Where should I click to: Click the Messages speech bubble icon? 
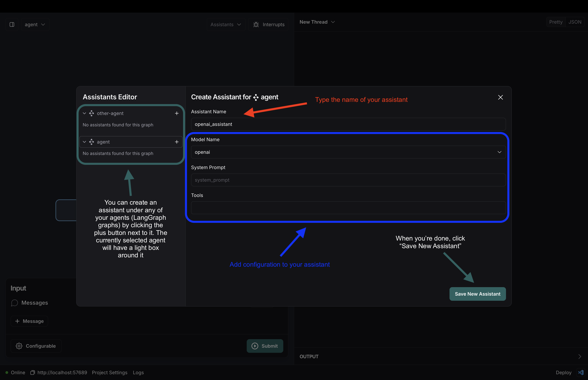15,303
